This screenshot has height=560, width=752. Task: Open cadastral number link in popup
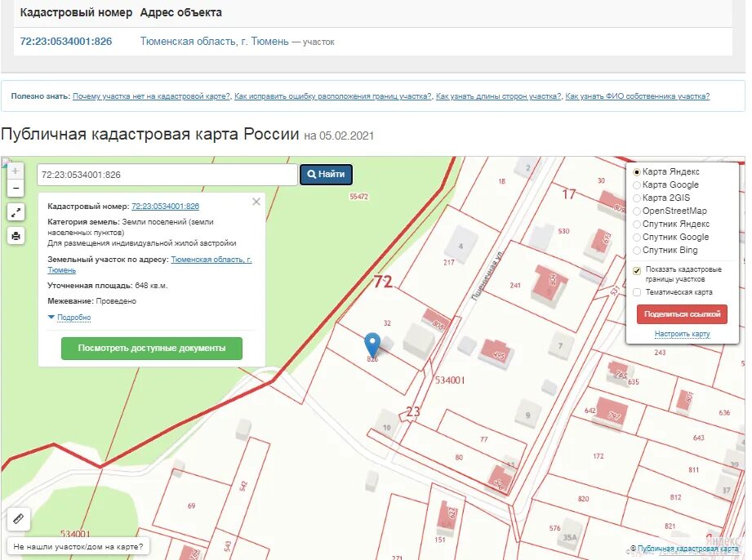click(x=166, y=207)
